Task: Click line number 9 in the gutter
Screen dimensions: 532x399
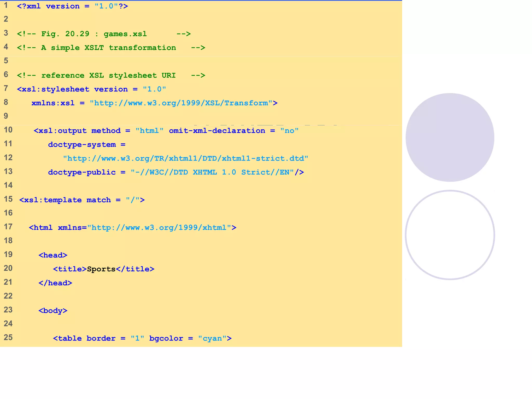Action: (x=6, y=116)
